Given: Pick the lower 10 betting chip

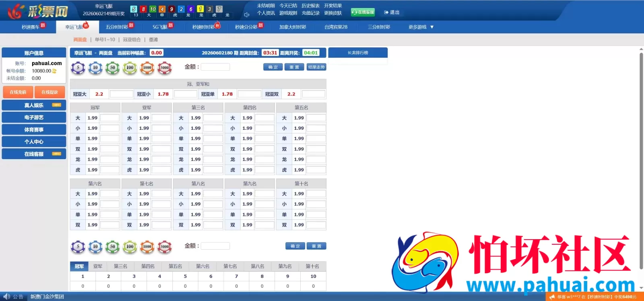Looking at the screenshot, I should point(95,247).
